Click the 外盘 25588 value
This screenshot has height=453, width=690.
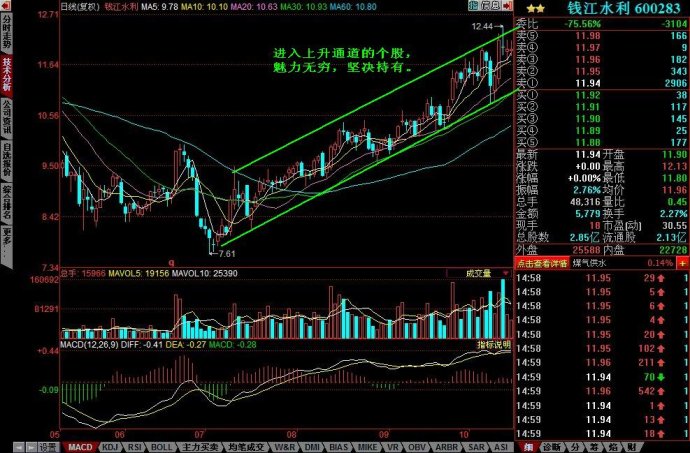(587, 250)
